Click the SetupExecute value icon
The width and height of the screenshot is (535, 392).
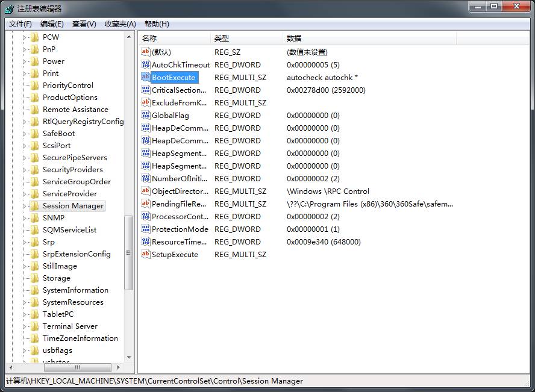click(145, 254)
